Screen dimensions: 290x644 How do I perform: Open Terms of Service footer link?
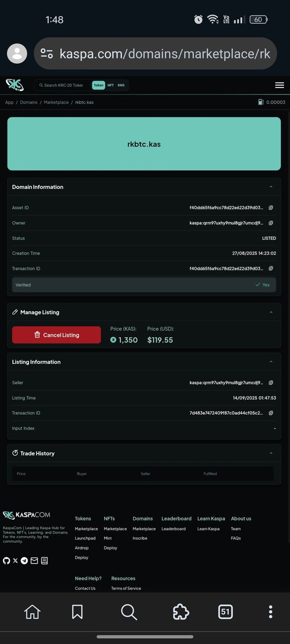coord(126,588)
